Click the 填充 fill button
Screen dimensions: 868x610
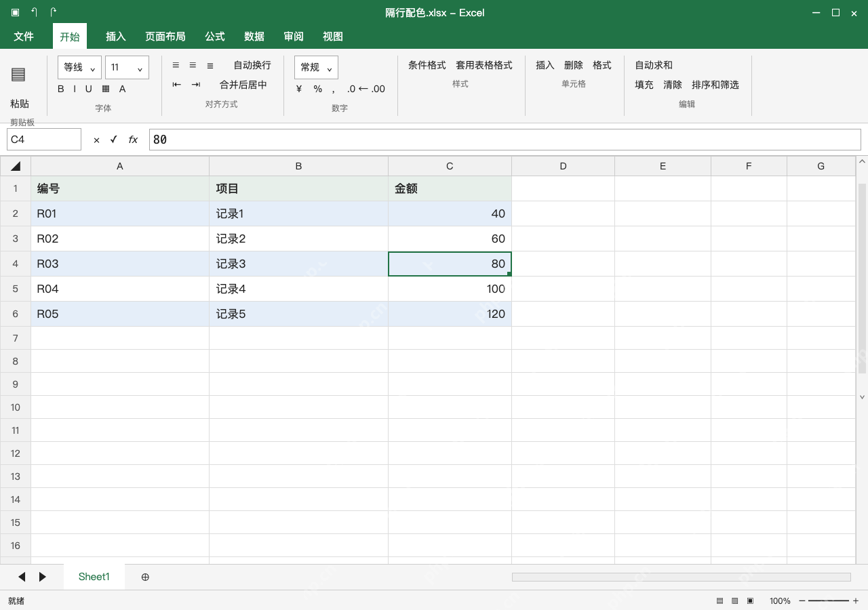click(644, 85)
